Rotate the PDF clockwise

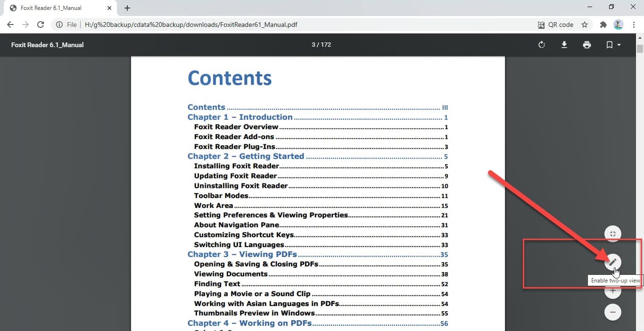(542, 45)
